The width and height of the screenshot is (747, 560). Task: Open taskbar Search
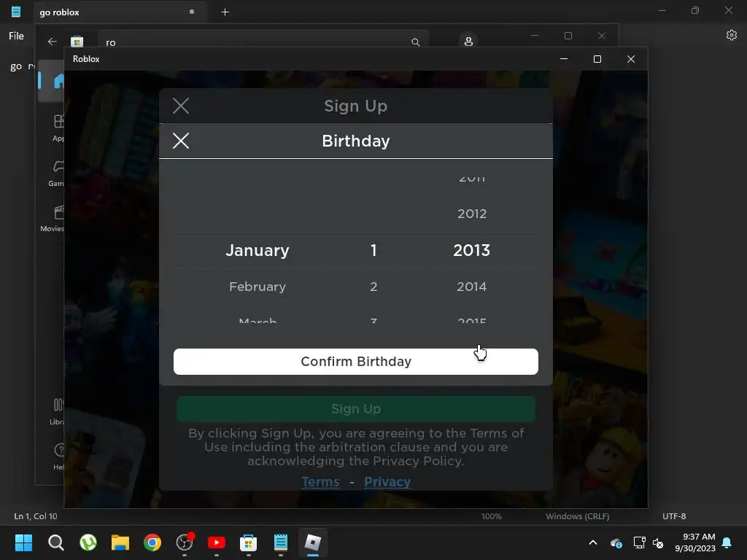click(55, 542)
